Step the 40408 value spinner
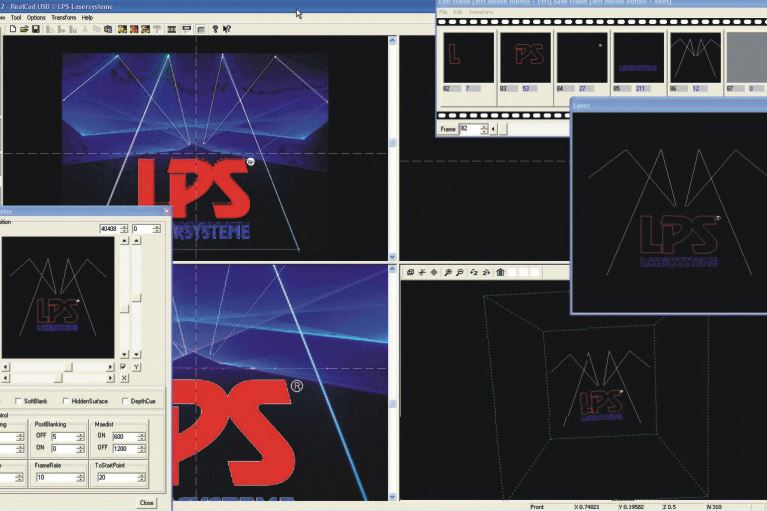 point(124,229)
